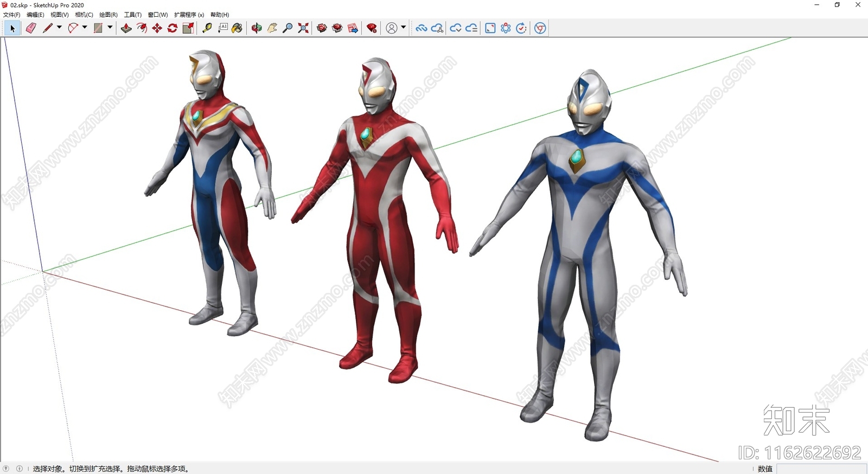The height and width of the screenshot is (474, 868).
Task: Click the user account sign-in icon
Action: coord(392,28)
